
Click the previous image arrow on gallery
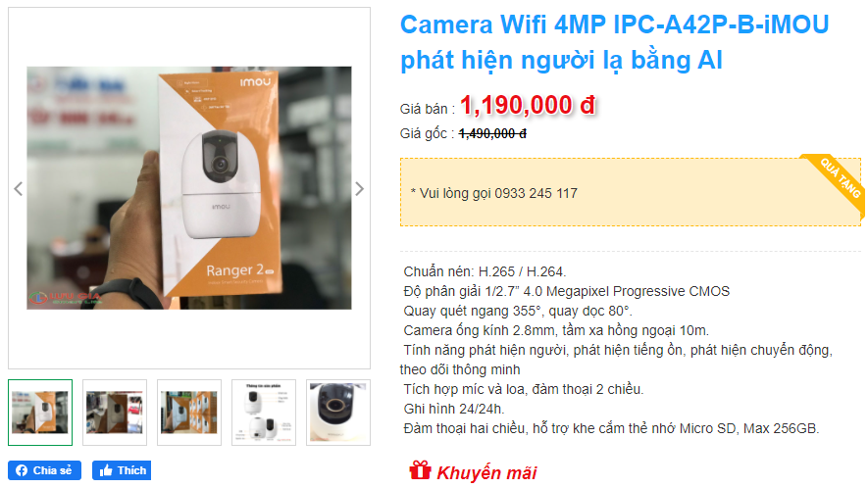(19, 189)
